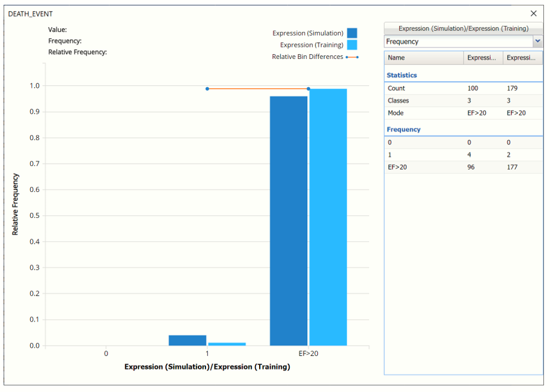Select the EF>20 frequency row

click(463, 167)
